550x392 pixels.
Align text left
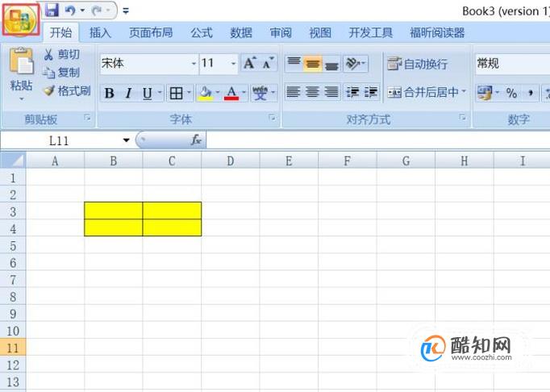click(x=294, y=92)
